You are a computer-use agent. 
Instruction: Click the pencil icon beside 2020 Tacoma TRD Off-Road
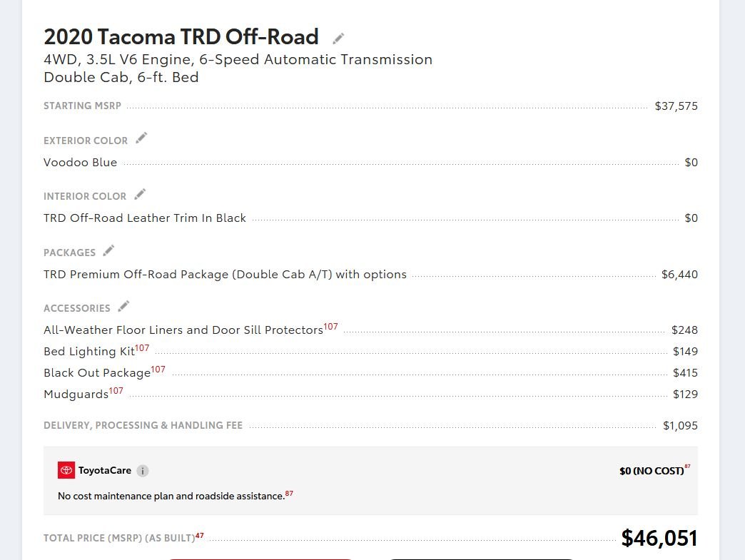(x=338, y=39)
